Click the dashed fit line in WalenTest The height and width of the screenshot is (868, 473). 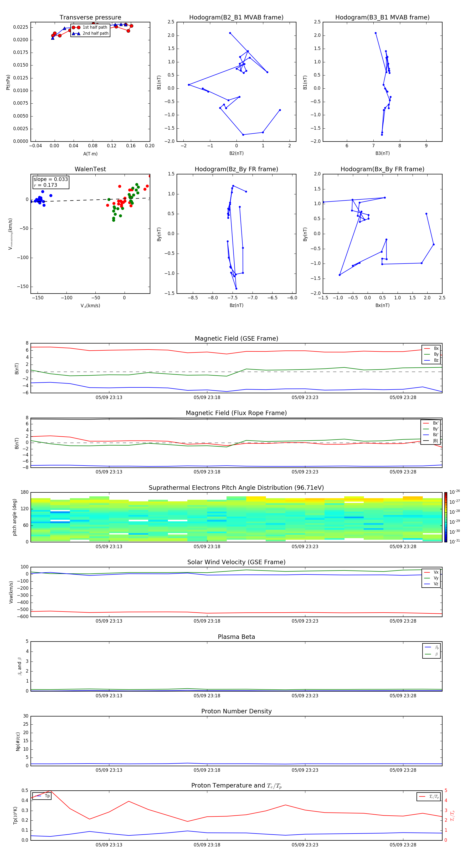(x=90, y=200)
